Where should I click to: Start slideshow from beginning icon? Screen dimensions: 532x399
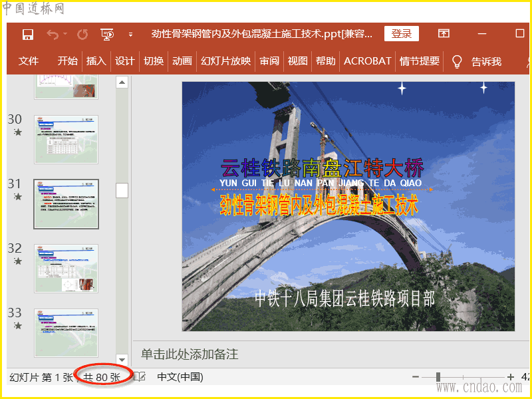[x=107, y=35]
